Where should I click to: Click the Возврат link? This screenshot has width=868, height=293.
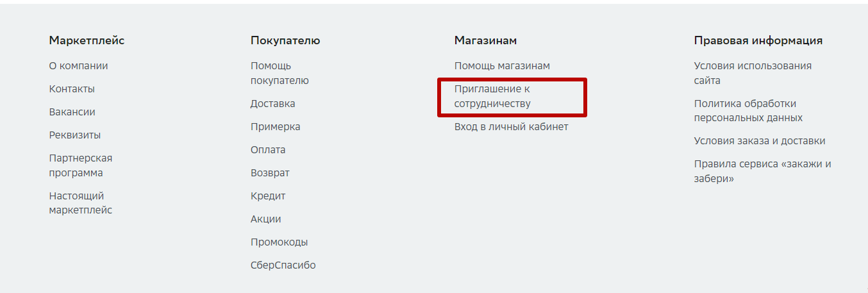pos(270,172)
